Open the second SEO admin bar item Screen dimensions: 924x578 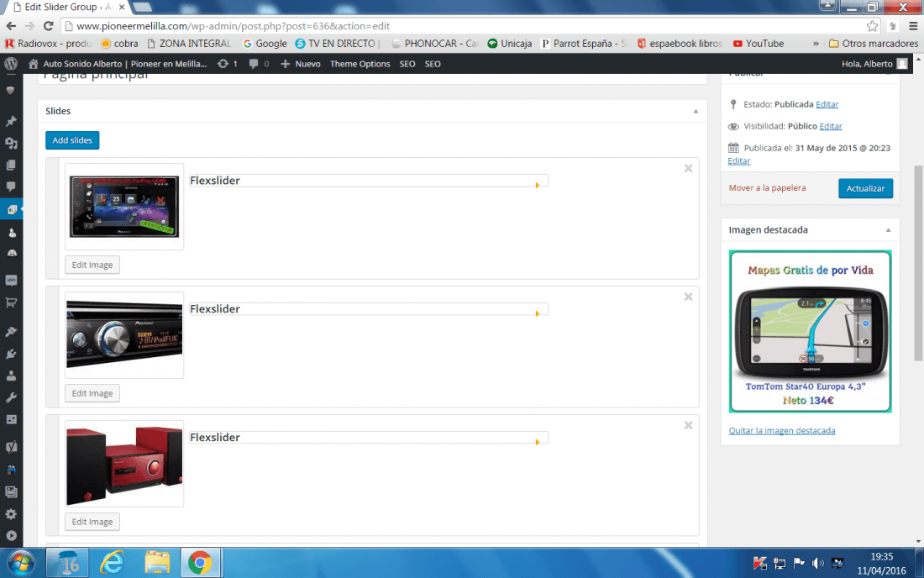click(x=433, y=64)
